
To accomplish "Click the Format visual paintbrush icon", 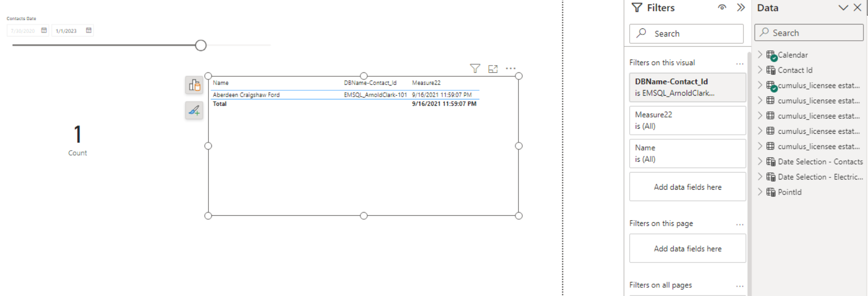I will (x=194, y=110).
